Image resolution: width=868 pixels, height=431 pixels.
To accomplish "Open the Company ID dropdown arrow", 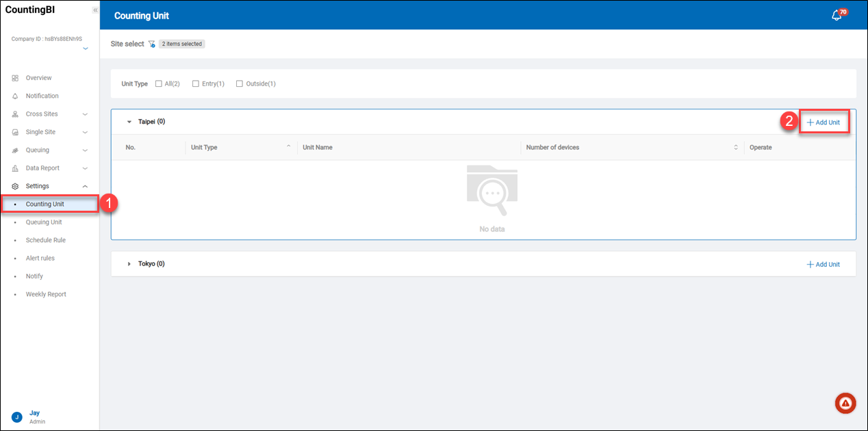I will 85,49.
